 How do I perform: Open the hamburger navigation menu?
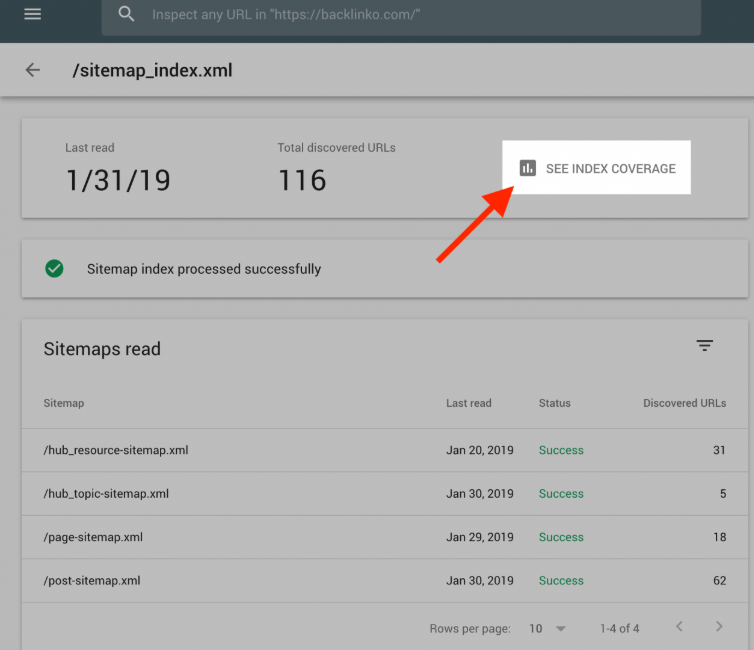click(x=33, y=14)
